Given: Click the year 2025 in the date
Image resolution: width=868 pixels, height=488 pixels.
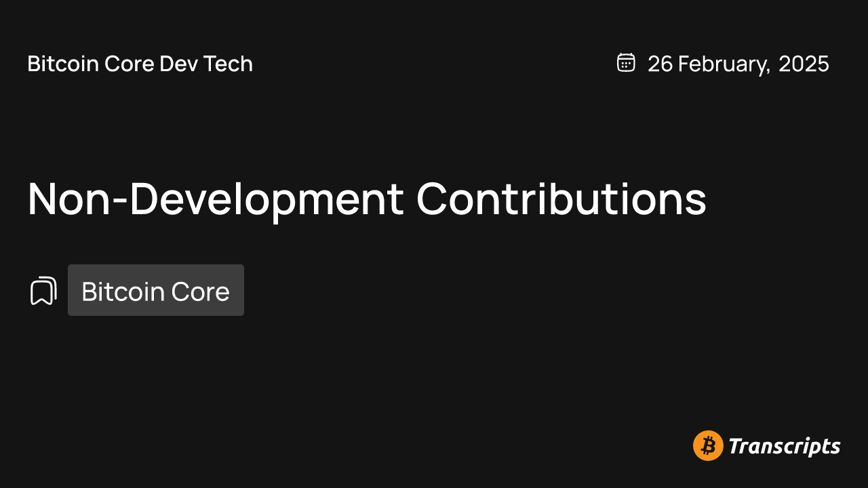Looking at the screenshot, I should point(804,64).
